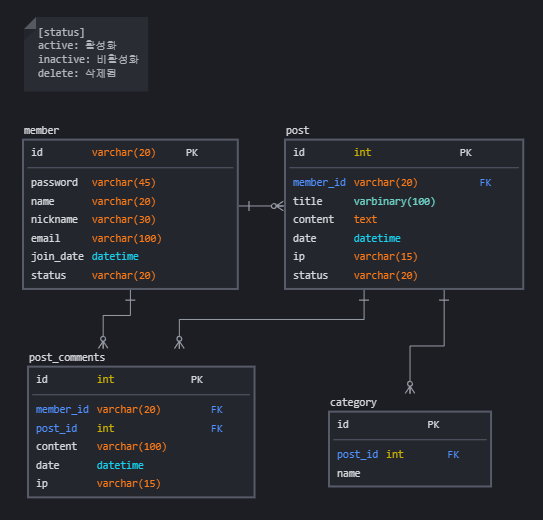
Task: Select the [status] memo heading
Action: 61,32
